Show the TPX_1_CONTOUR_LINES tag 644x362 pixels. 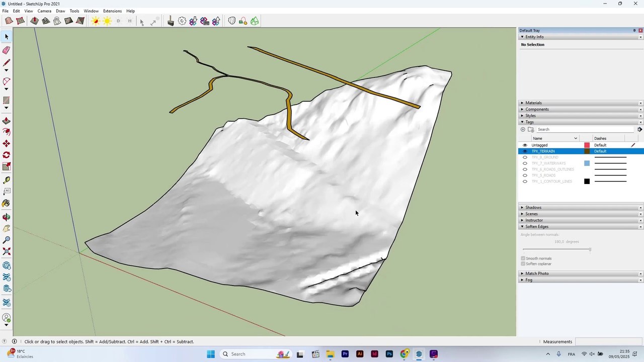[525, 181]
